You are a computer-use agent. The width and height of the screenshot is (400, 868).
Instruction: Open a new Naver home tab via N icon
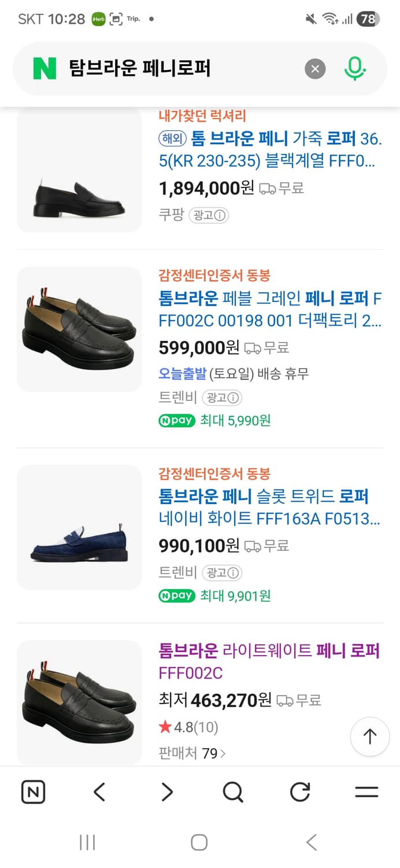(x=33, y=792)
